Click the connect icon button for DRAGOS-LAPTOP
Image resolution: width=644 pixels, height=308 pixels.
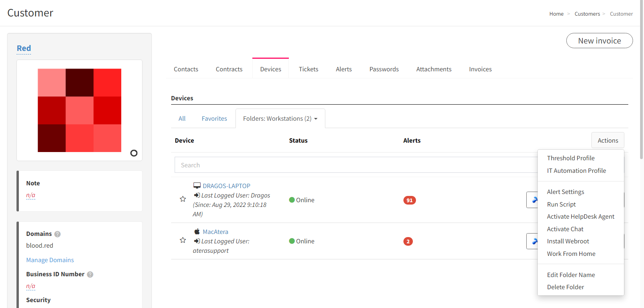click(x=532, y=200)
